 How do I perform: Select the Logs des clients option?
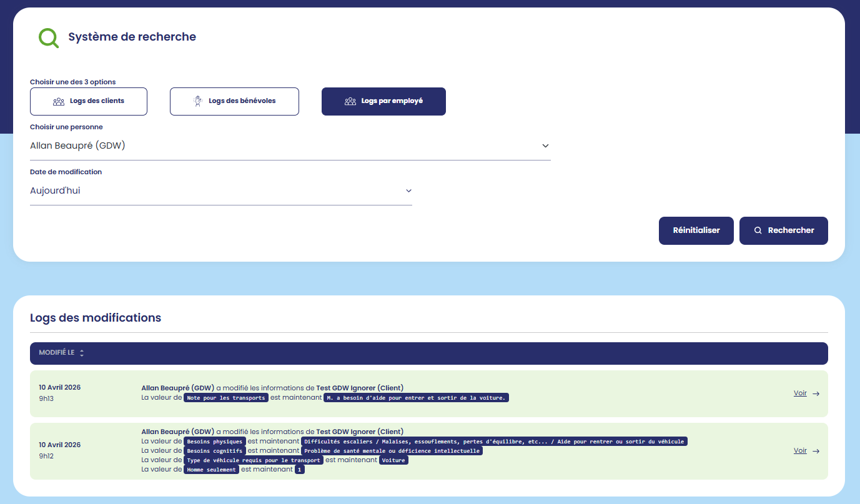[89, 101]
